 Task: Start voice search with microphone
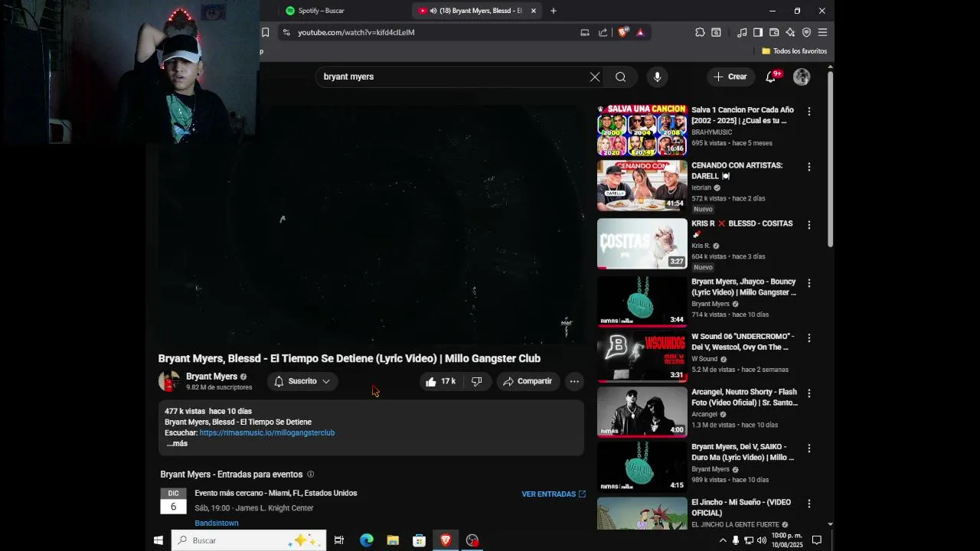(657, 77)
